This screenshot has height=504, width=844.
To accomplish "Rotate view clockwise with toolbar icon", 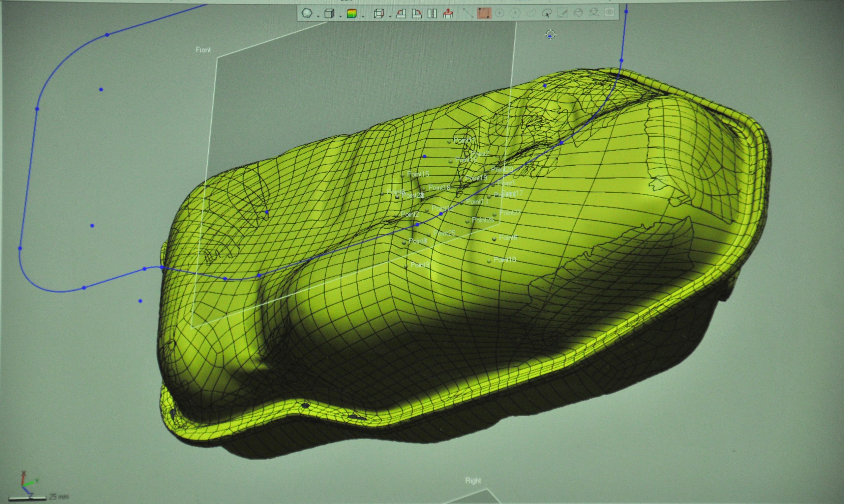I will point(417,14).
